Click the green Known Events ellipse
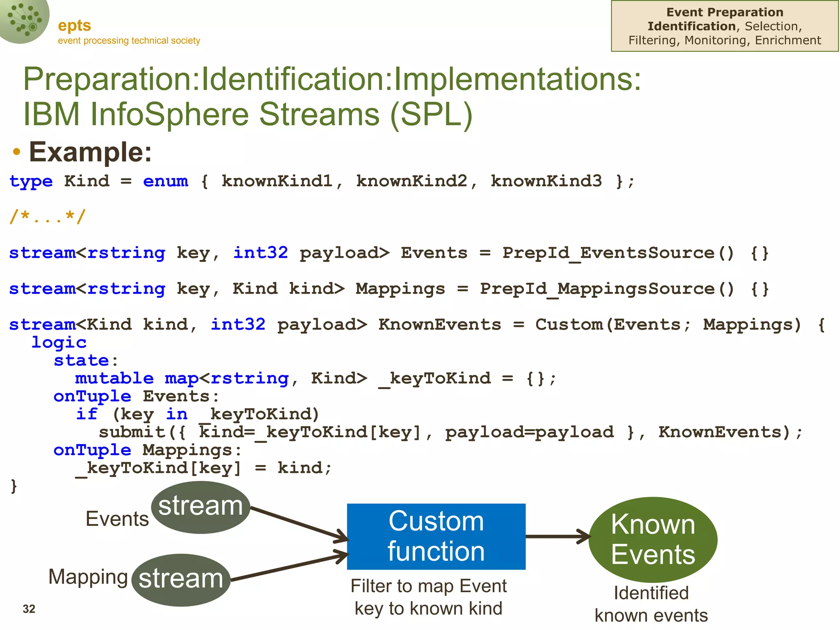840x630 pixels. tap(653, 539)
